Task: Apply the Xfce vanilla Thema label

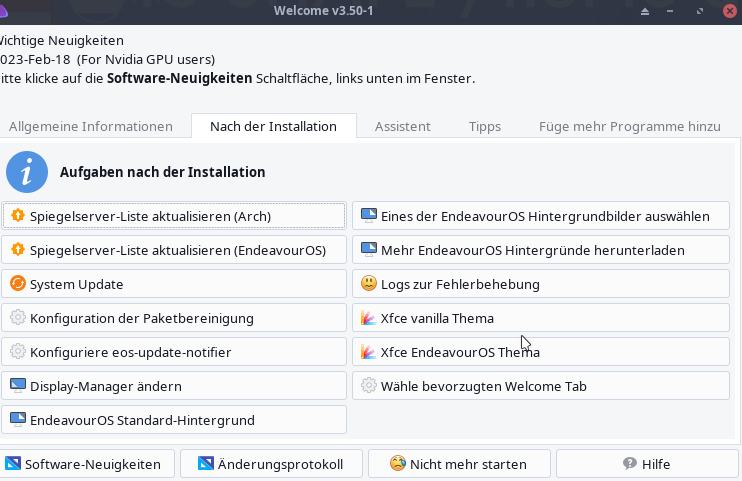Action: pyautogui.click(x=437, y=319)
